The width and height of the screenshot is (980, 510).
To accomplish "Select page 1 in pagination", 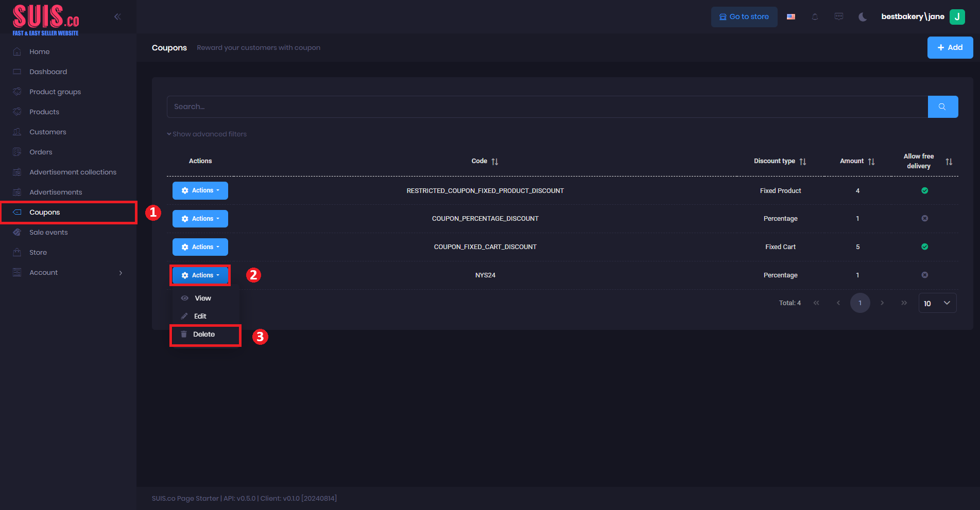I will click(x=860, y=303).
